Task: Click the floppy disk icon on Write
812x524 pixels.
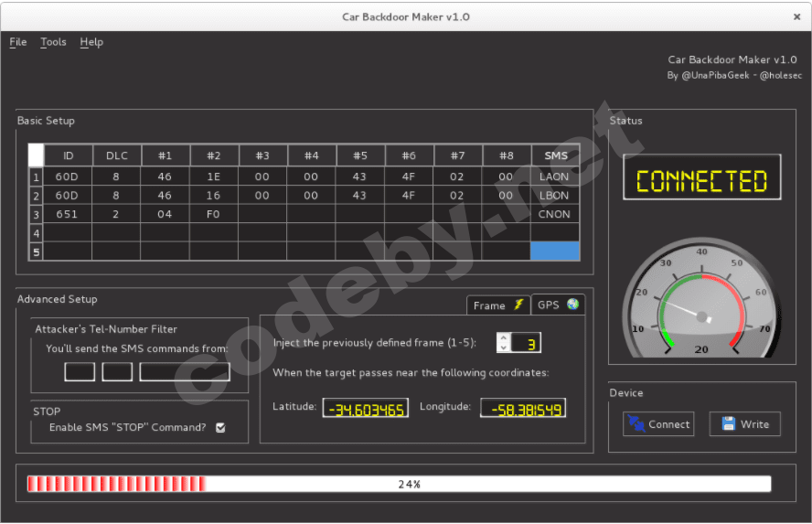Action: click(729, 423)
